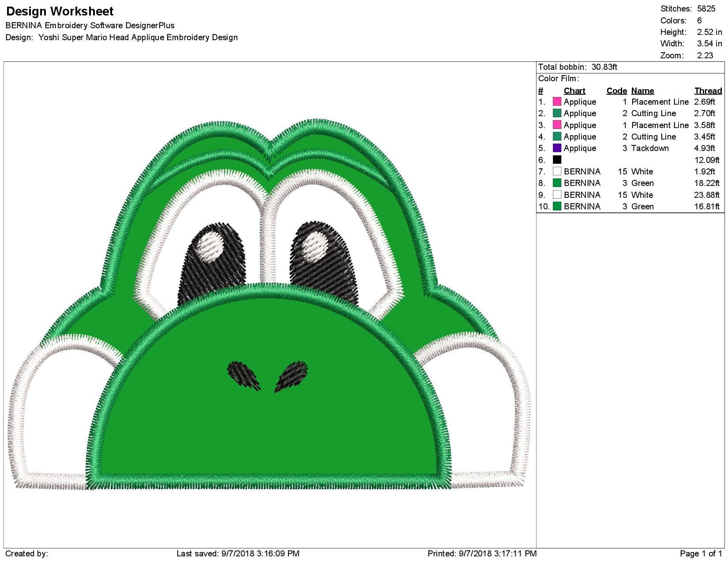The image size is (728, 563).
Task: Click the teal swatch in color film row 2
Action: pyautogui.click(x=557, y=113)
